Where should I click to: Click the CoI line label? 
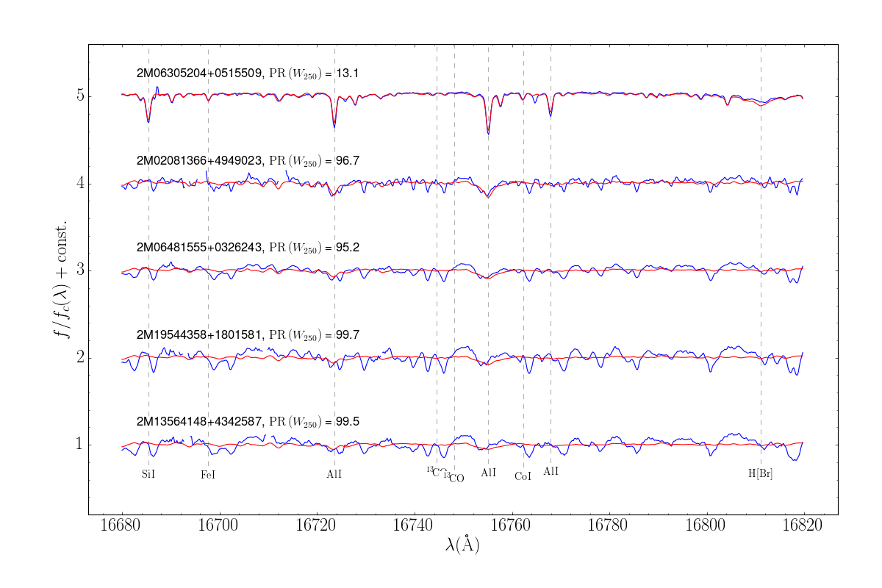523,476
